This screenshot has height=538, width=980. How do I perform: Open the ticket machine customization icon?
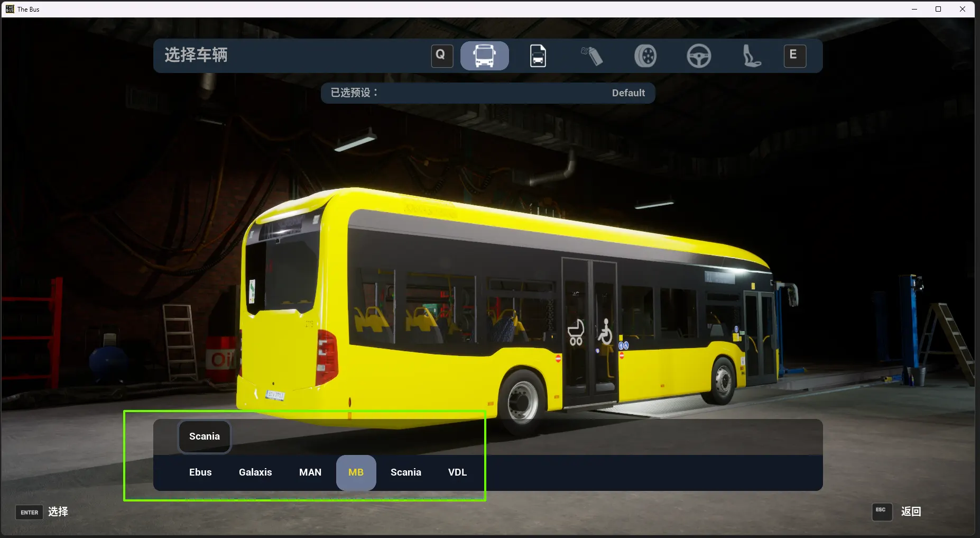click(x=538, y=56)
